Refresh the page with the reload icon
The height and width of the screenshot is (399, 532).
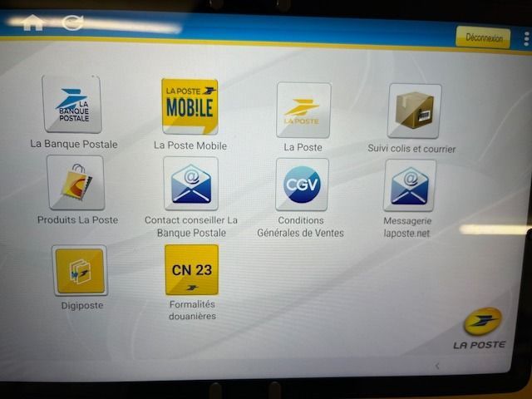(73, 22)
